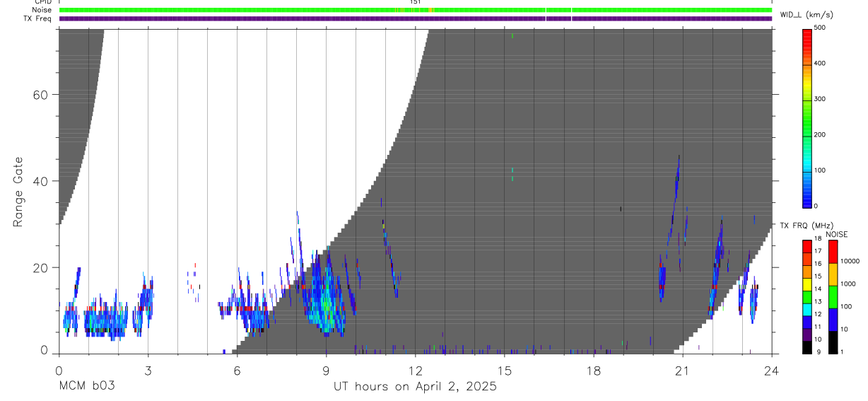Click the cyan swatch in TX FRQ legend

point(807,309)
